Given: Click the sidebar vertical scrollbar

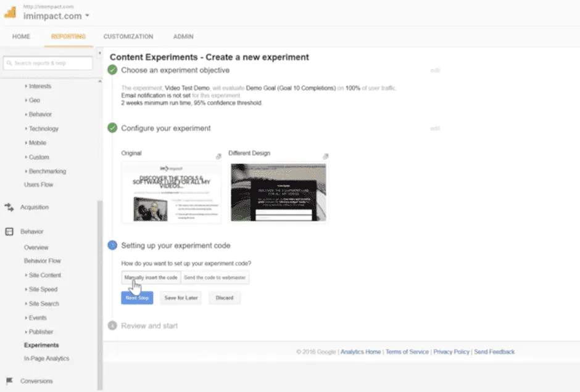Looking at the screenshot, I should (100, 295).
